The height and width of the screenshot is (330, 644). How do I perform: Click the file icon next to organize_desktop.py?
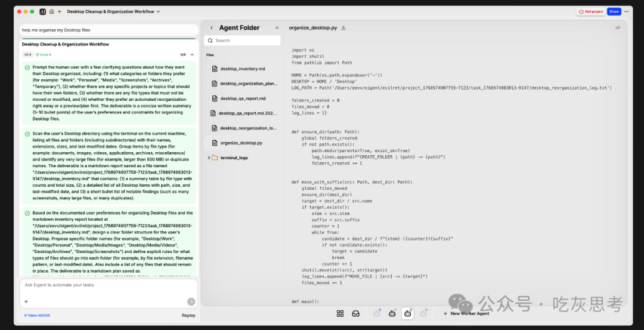pyautogui.click(x=215, y=143)
